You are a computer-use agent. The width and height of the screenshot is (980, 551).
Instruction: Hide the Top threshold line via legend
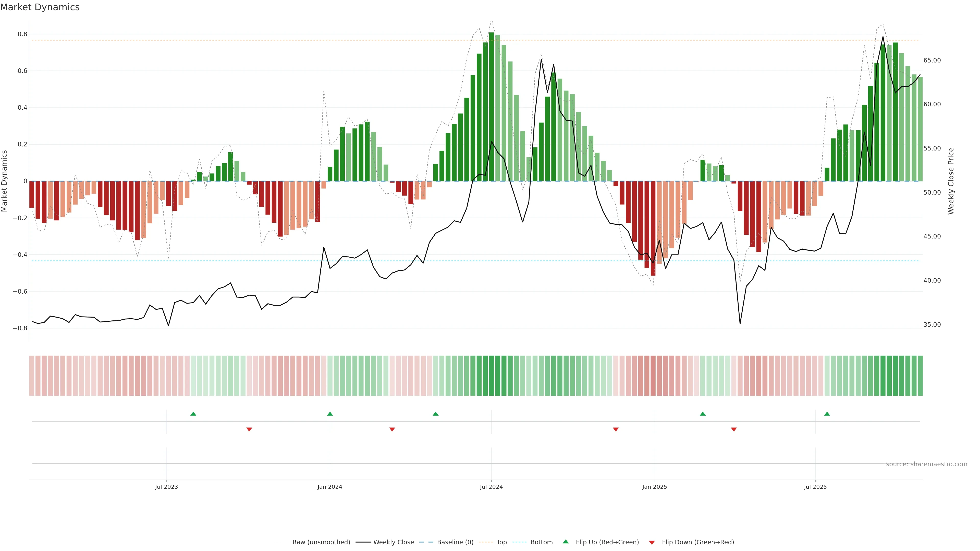tap(501, 542)
